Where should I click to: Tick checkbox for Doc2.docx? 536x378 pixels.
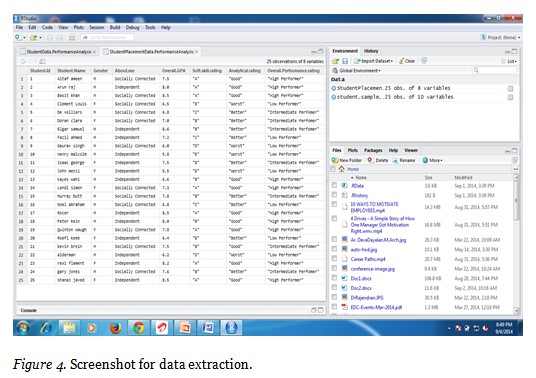click(334, 287)
